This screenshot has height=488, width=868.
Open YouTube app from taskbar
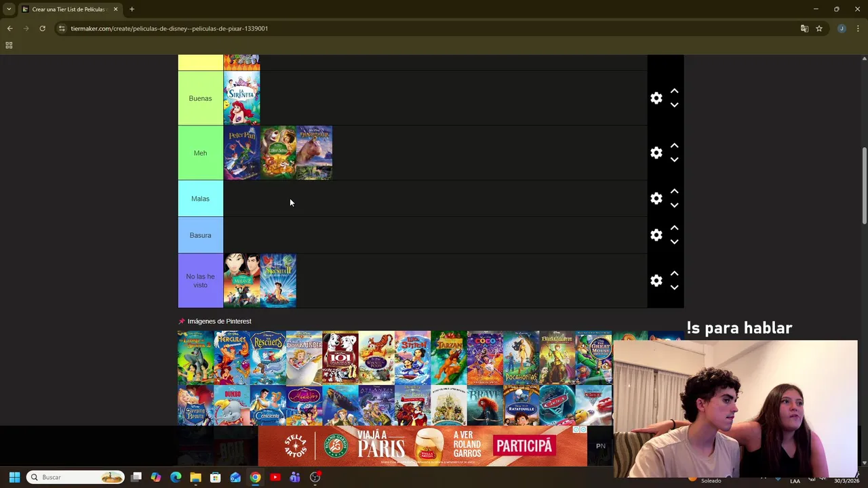pos(275,477)
